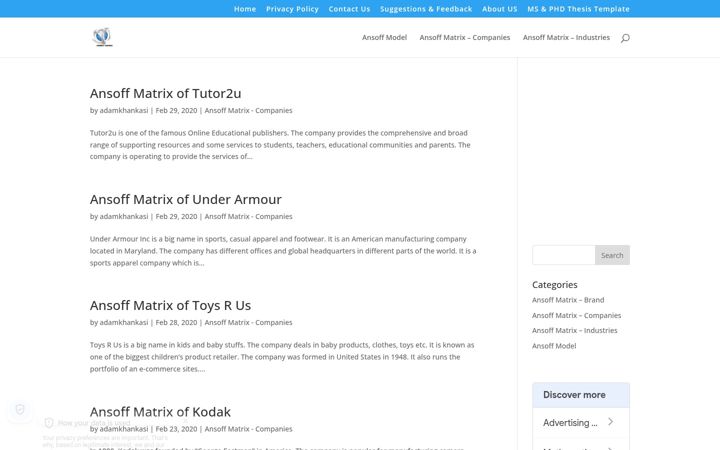Open Contact Us page
Viewport: 720px width, 450px height.
coord(349,9)
